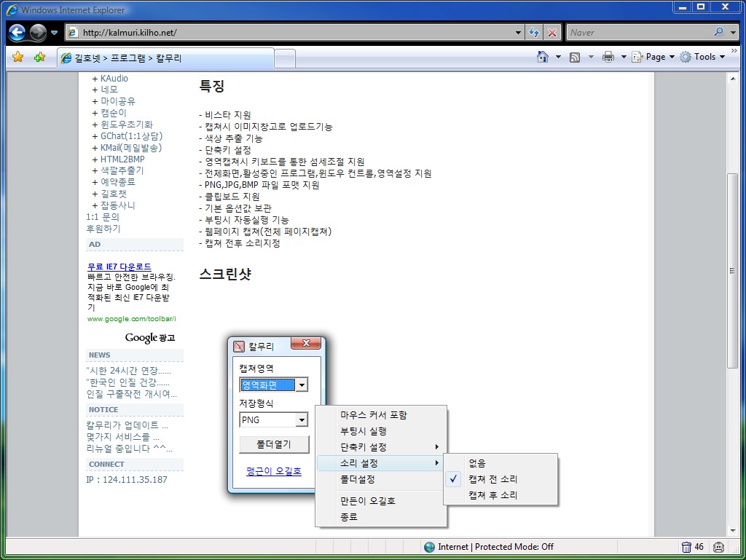Click the address bar URL field
Viewport: 746px width, 560px height.
pyautogui.click(x=291, y=33)
